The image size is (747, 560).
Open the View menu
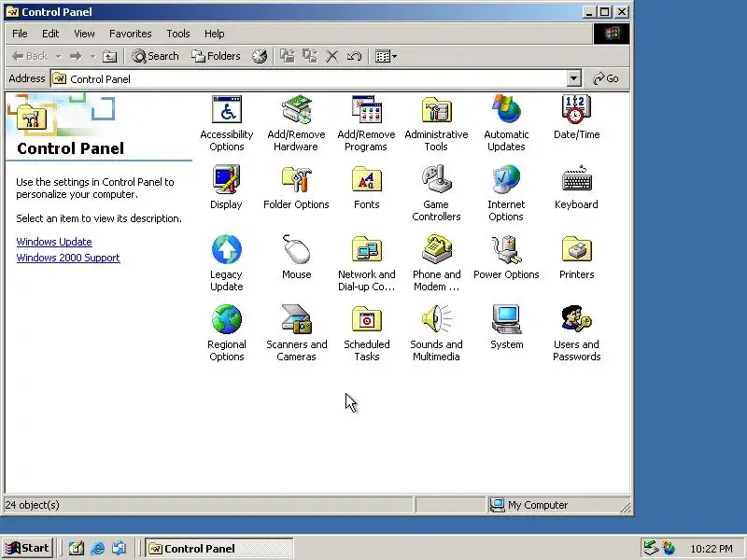pos(84,34)
